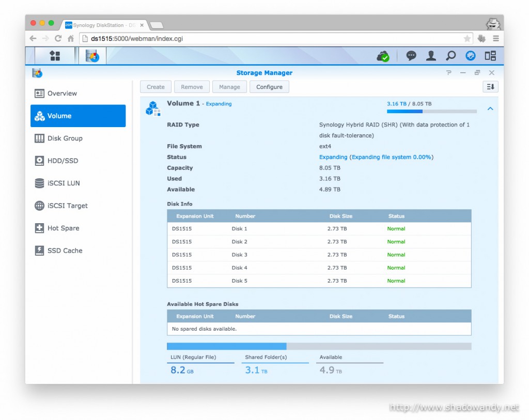The image size is (529, 420).
Task: Open a new browser tab
Action: [157, 25]
